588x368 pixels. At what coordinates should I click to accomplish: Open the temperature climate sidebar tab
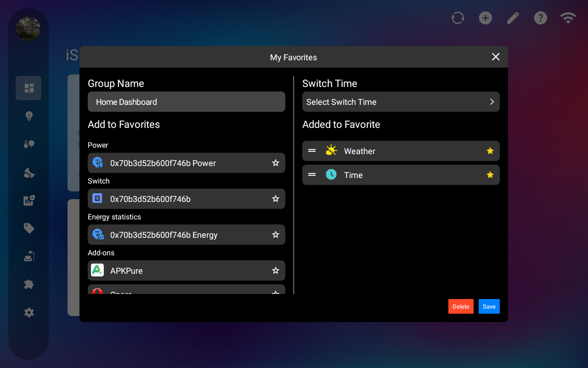29,144
